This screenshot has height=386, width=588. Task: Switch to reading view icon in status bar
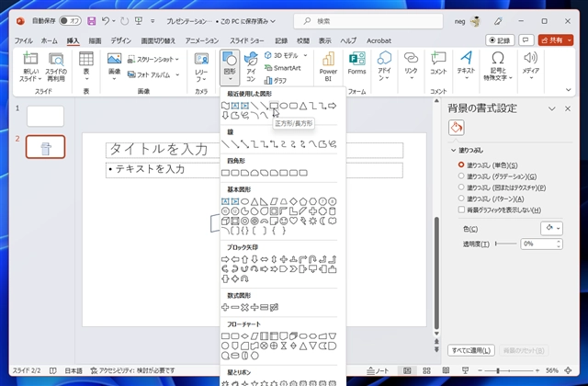446,370
